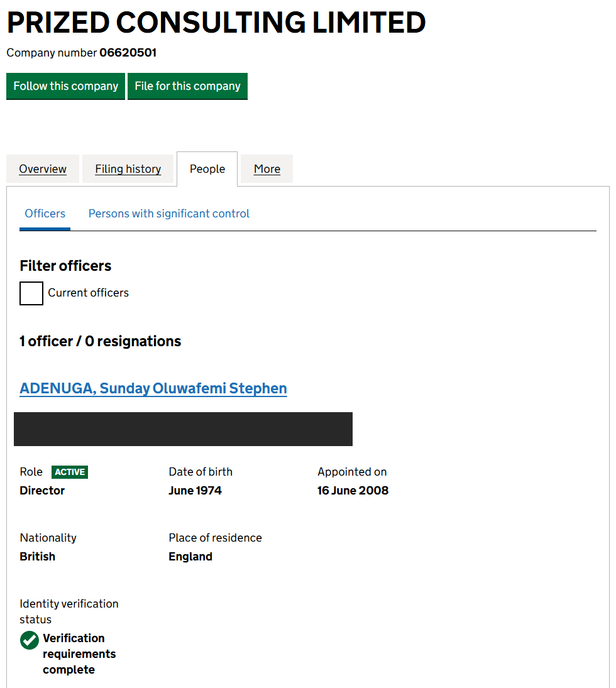Open the Filing history tab

point(128,169)
